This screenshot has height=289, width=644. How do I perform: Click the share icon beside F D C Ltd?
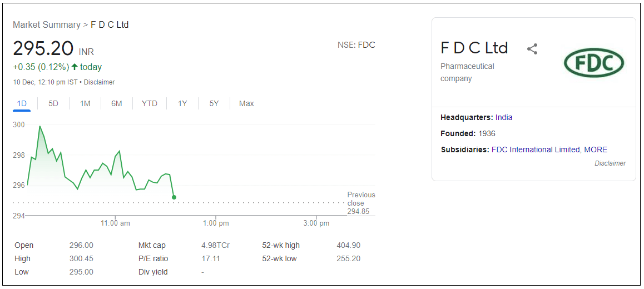pos(532,49)
